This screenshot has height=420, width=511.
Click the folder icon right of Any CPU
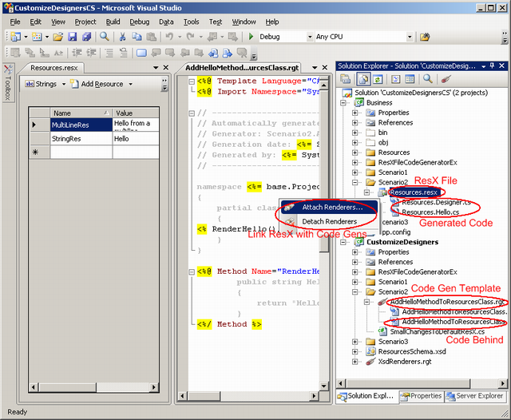click(425, 37)
